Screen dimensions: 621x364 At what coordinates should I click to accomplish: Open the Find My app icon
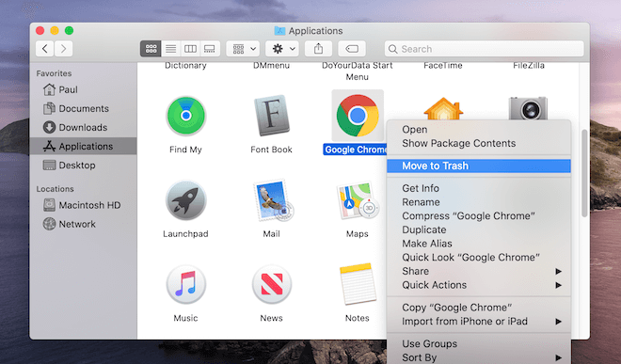(185, 116)
